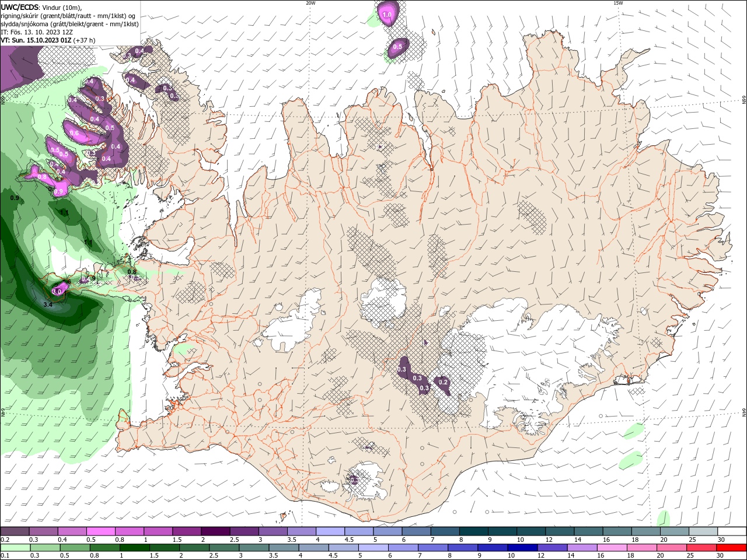Viewport: 747px width, 560px height.
Task: Click the 3.4 precipitation value on the map
Action: tap(48, 304)
